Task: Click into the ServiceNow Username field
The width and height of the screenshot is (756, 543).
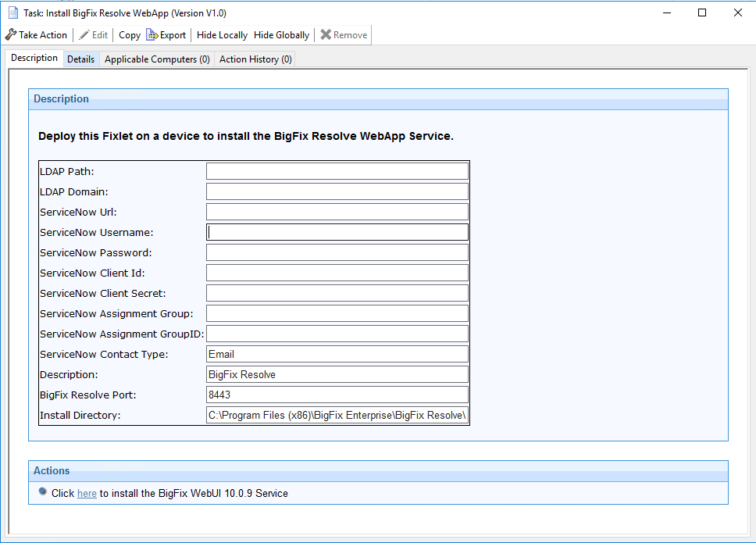Action: point(337,232)
